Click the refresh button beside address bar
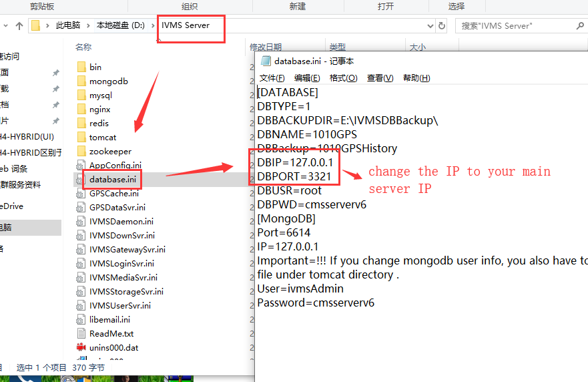The image size is (588, 382). (442, 25)
